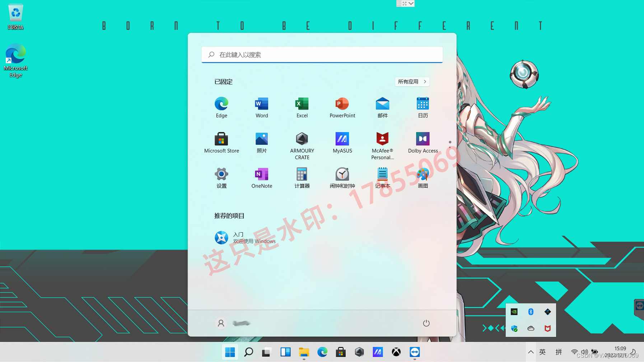
Task: Open MyASUS pinned app
Action: 342,143
